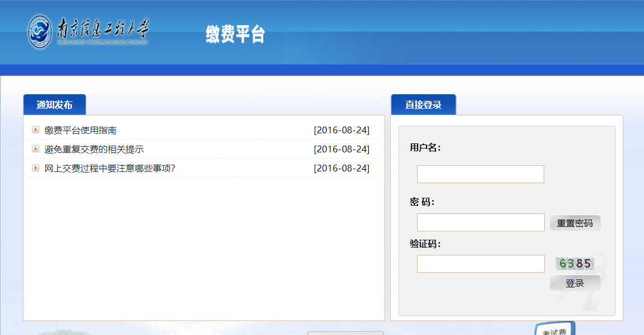The height and width of the screenshot is (335, 644).
Task: Click the orange arrow bullet beside 网上交费过程中要注意哪些事项
Action: (36, 168)
